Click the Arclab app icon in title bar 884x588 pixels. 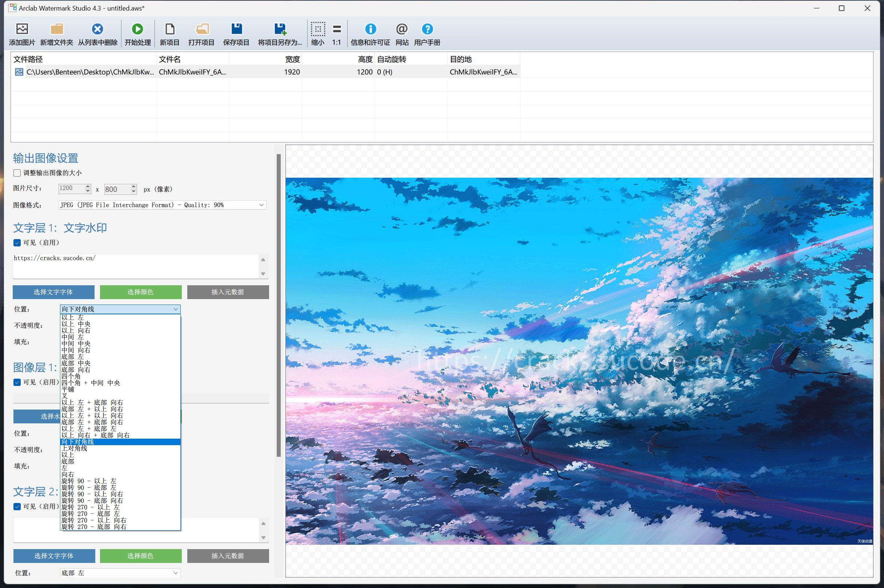pos(12,8)
